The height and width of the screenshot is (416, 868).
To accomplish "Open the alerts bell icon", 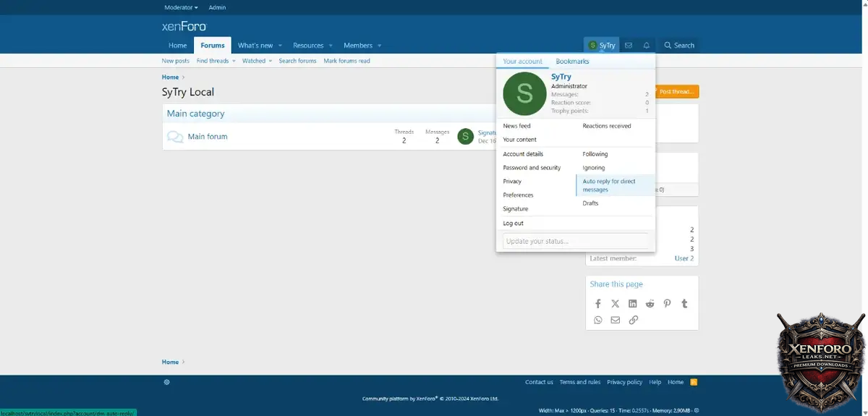I will pyautogui.click(x=646, y=46).
